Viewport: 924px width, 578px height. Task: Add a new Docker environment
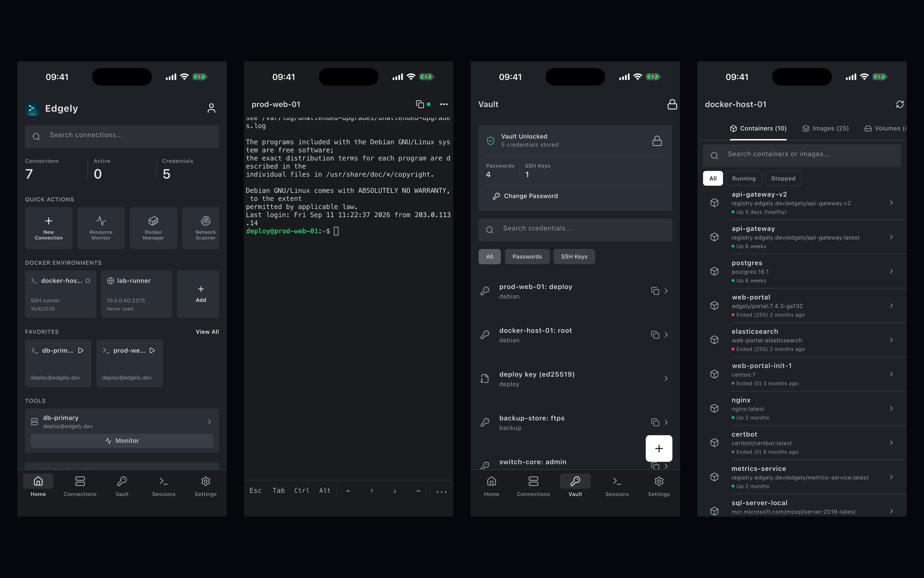click(198, 294)
